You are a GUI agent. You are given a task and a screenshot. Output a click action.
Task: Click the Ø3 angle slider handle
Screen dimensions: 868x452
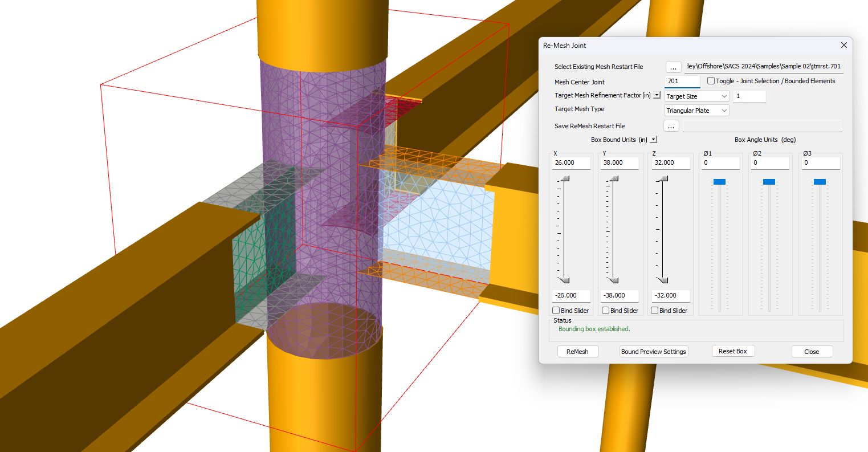(820, 182)
